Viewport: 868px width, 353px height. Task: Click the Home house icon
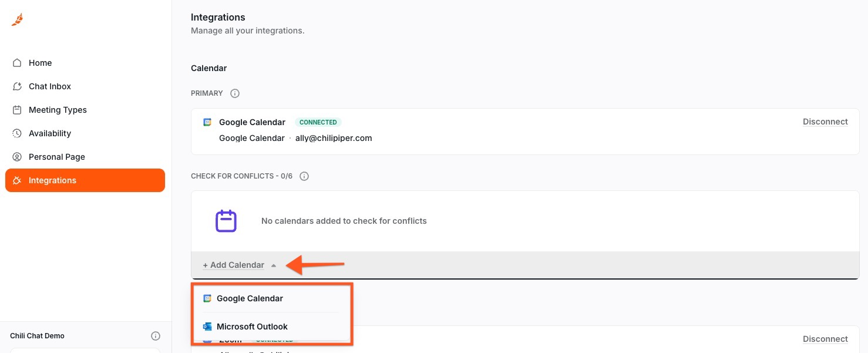[18, 63]
